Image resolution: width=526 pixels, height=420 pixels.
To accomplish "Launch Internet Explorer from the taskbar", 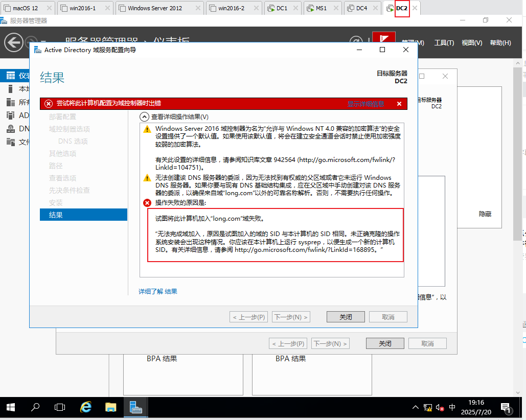I will [x=86, y=407].
